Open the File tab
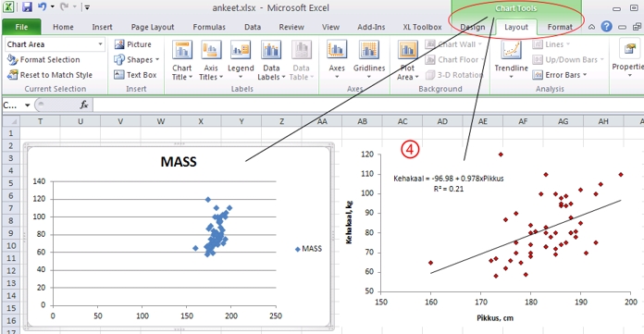This screenshot has height=334, width=644. coord(21,27)
